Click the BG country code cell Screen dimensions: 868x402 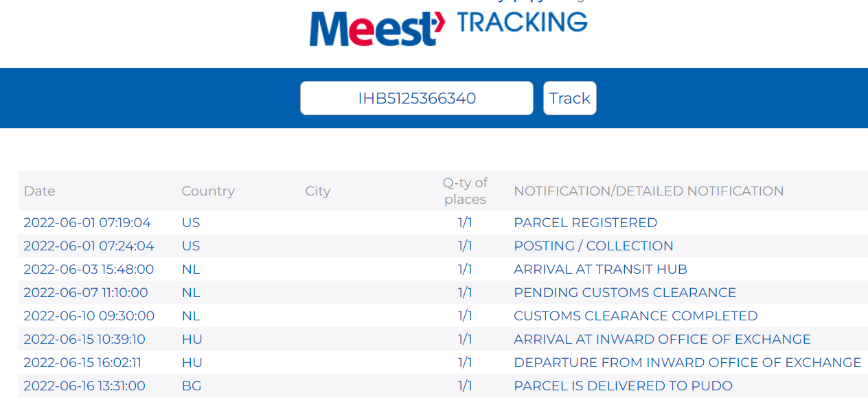click(x=192, y=386)
